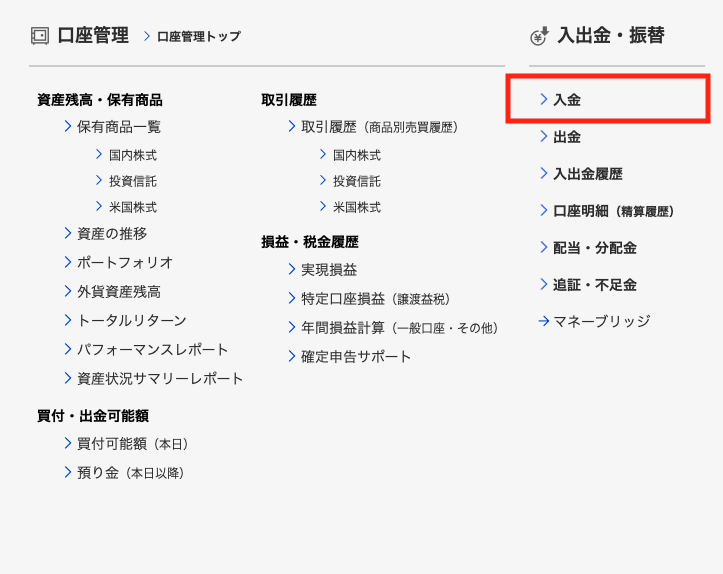The height and width of the screenshot is (574, 723).
Task: Open 口座管理トップ page
Action: click(x=198, y=36)
